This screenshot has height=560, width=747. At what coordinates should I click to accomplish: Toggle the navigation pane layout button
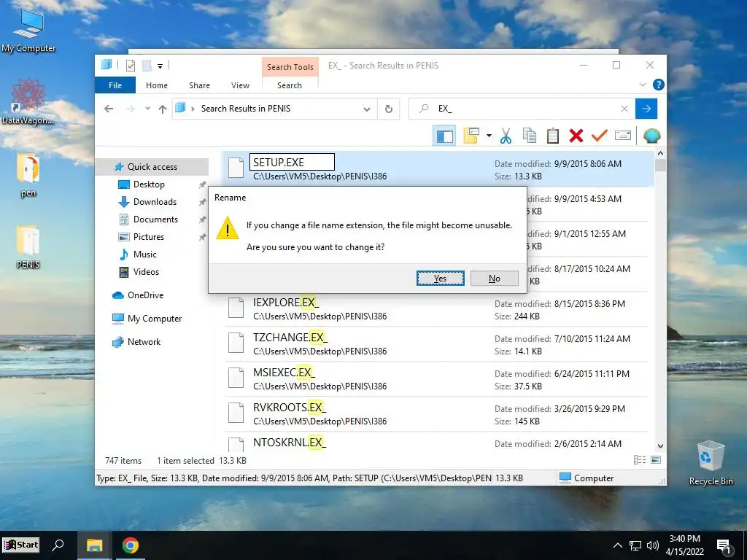[x=444, y=136]
